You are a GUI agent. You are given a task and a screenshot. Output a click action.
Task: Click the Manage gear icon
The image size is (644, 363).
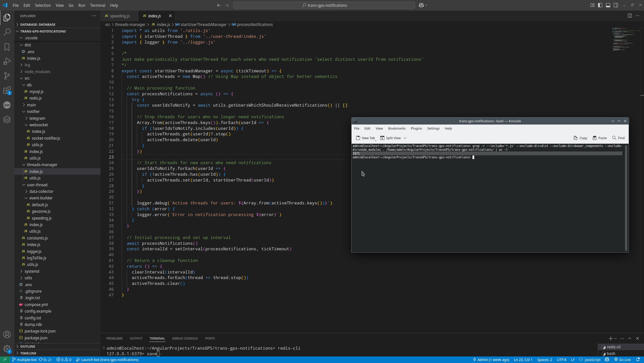click(x=7, y=349)
